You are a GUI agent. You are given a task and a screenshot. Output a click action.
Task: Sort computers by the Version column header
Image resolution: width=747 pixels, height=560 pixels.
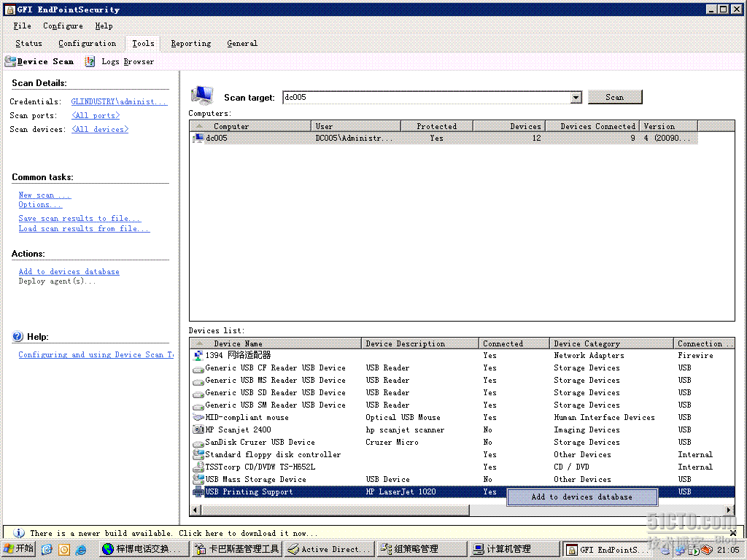pos(668,126)
